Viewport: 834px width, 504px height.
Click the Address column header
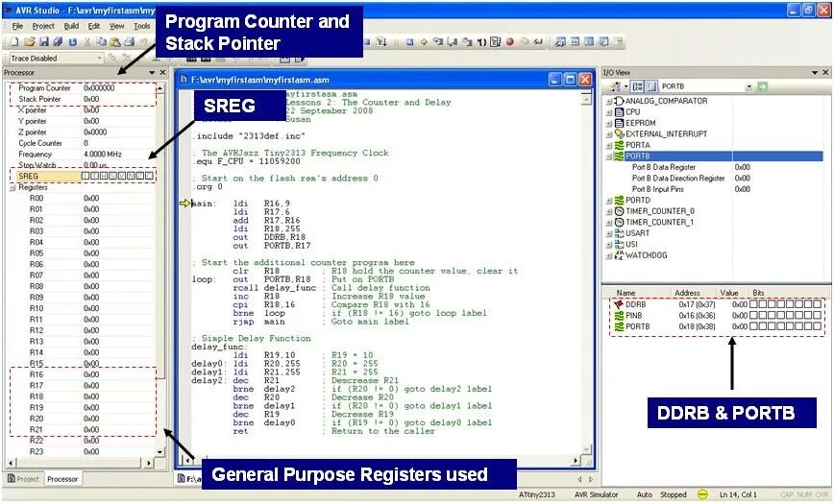pyautogui.click(x=692, y=293)
